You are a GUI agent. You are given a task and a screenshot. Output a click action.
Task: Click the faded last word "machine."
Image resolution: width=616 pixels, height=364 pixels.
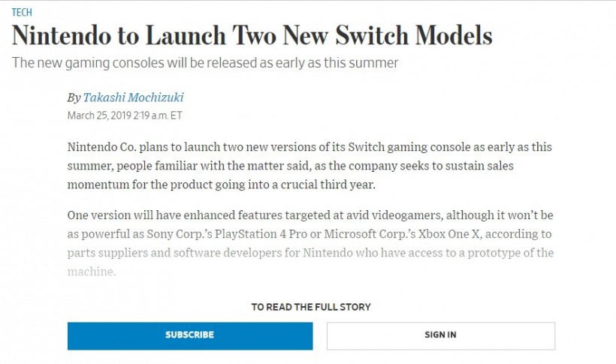tap(92, 271)
